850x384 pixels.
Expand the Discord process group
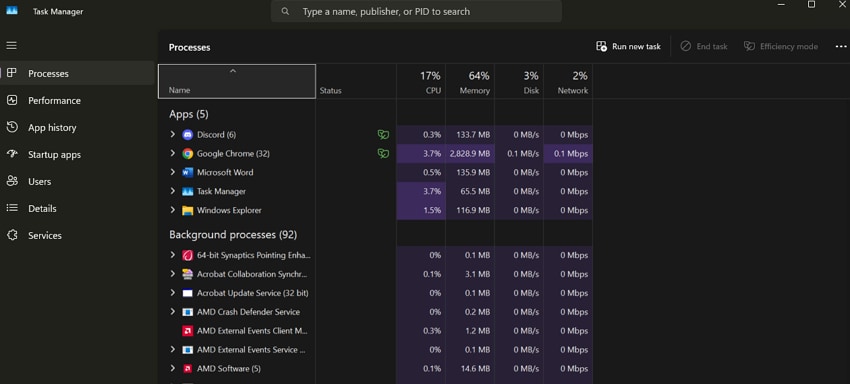(x=172, y=134)
